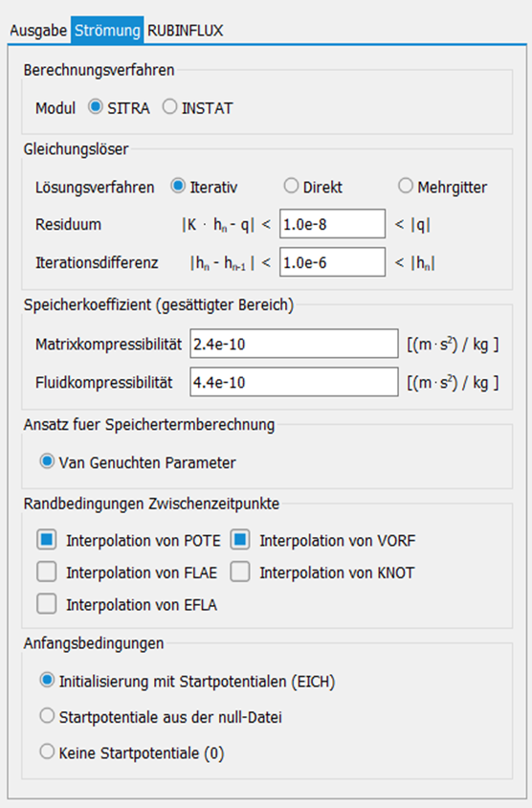Click the Matrixkompressibilität input box

pyautogui.click(x=294, y=344)
